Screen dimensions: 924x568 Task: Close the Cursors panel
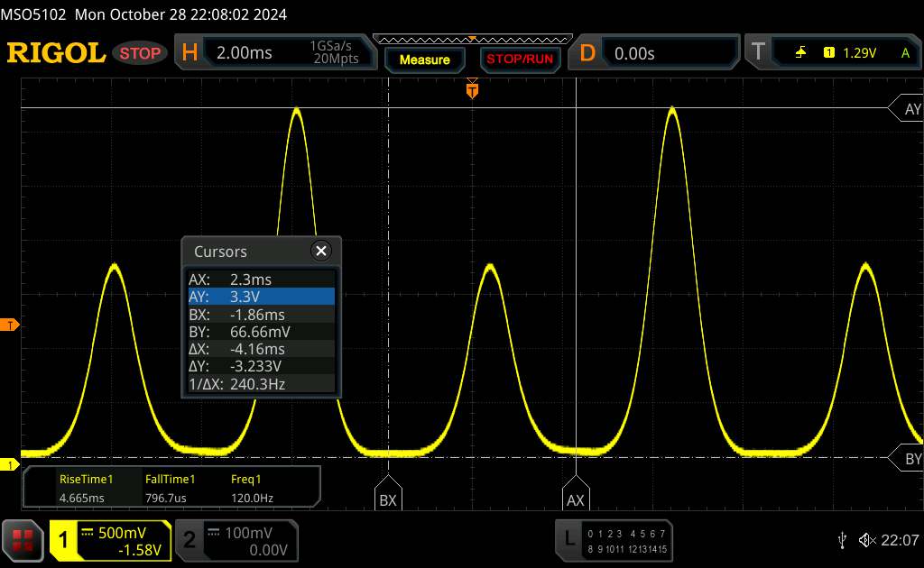320,252
